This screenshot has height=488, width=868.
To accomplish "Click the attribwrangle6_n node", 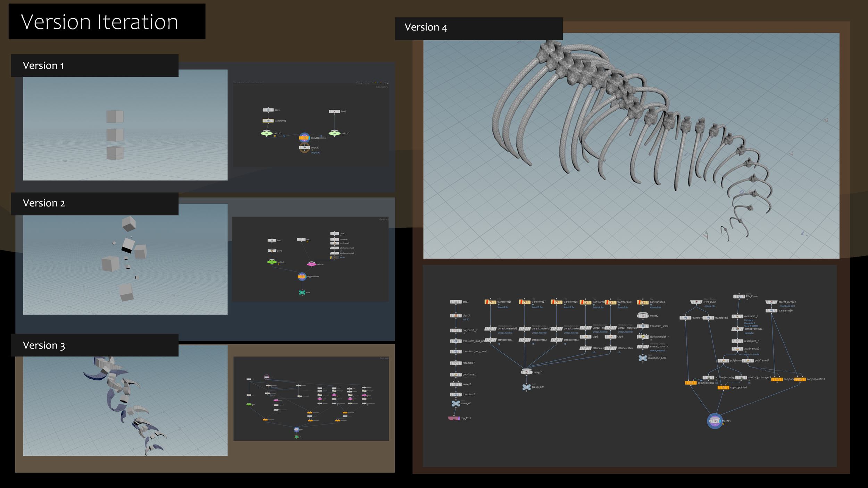I will 643,337.
